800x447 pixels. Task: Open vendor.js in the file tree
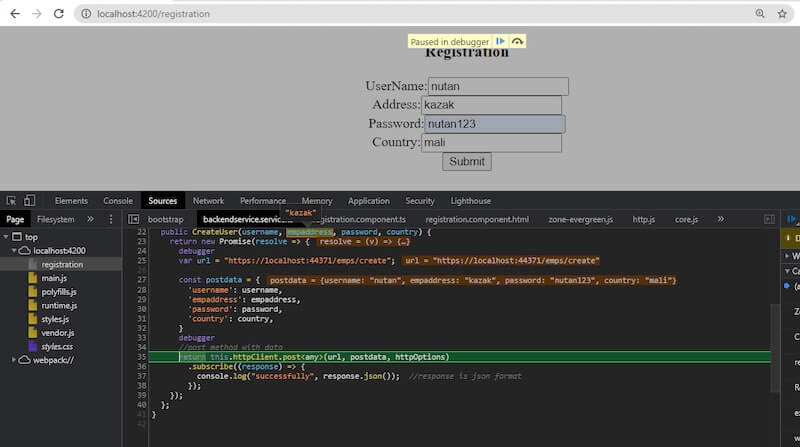58,333
